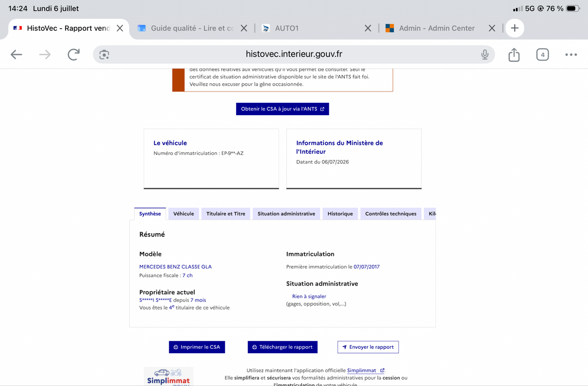The width and height of the screenshot is (588, 386).
Task: Click Envoyer le rapport button
Action: tap(368, 347)
